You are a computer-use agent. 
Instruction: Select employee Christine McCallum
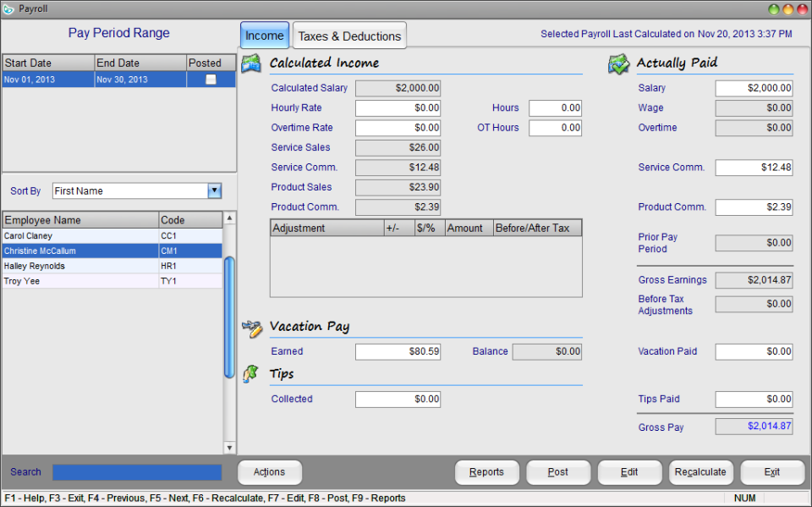[112, 251]
